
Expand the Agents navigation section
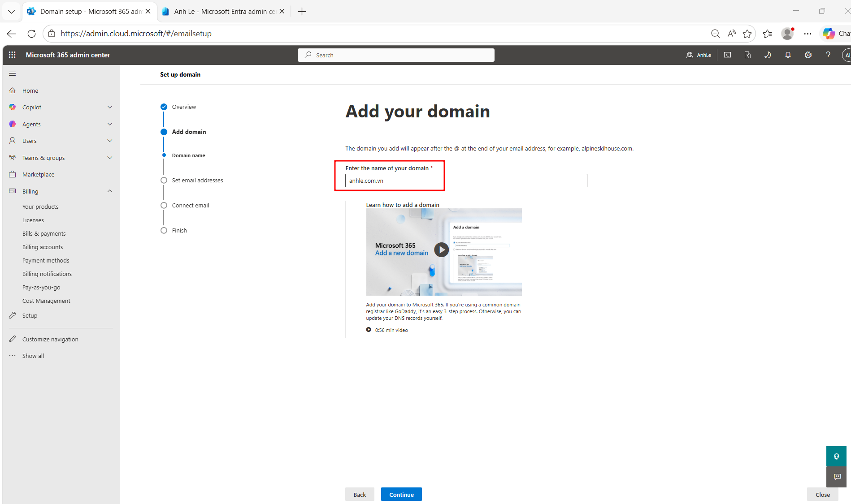(x=110, y=124)
